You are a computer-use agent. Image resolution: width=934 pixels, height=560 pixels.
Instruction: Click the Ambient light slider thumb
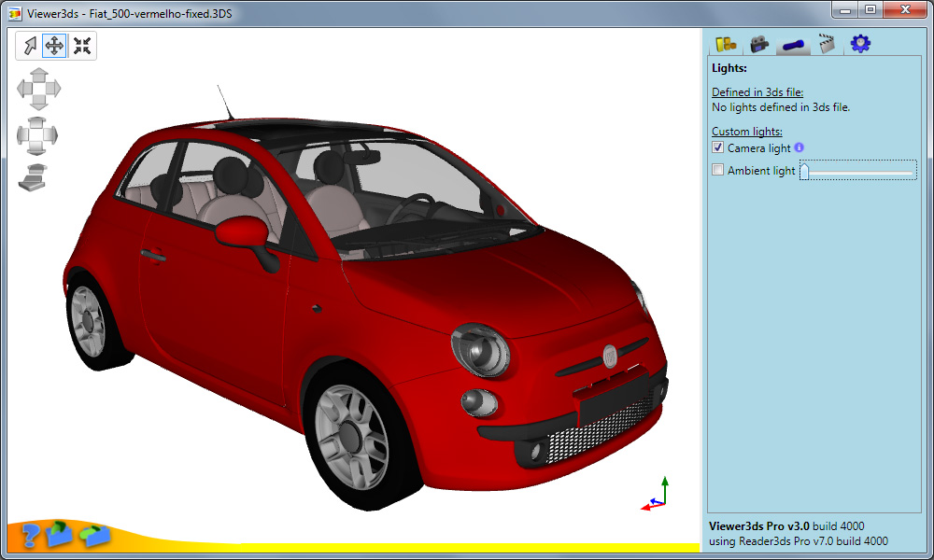[804, 171]
